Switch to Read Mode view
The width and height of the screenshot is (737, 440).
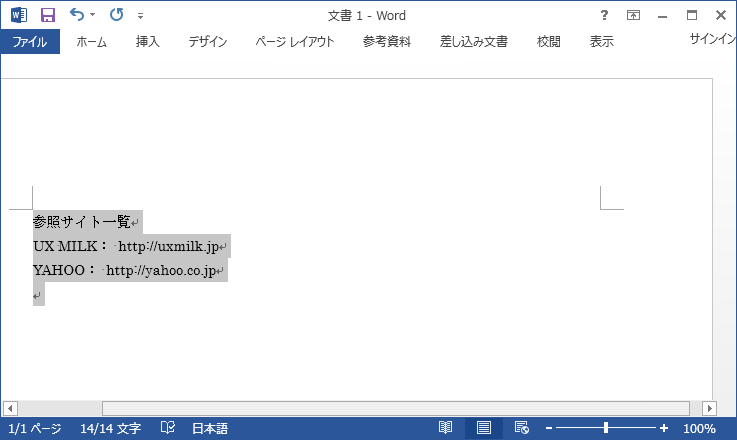coord(446,428)
